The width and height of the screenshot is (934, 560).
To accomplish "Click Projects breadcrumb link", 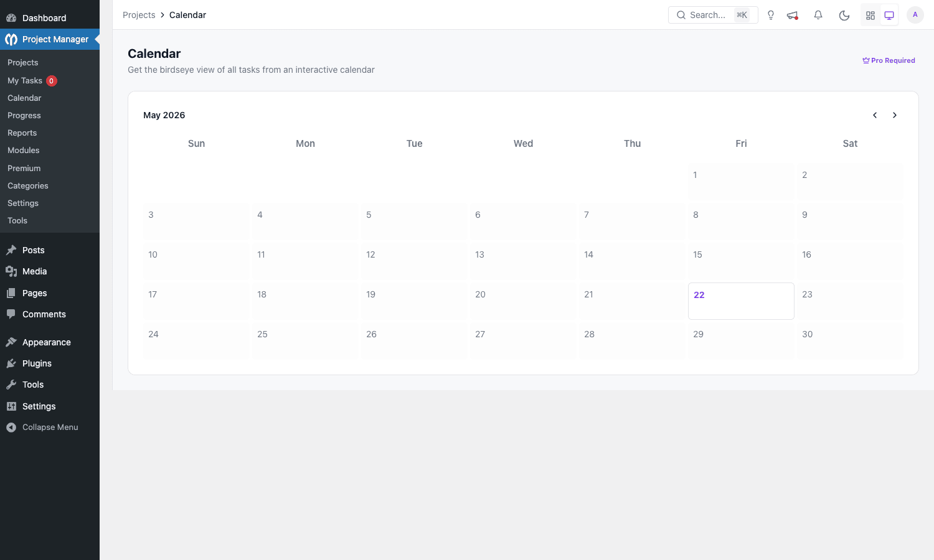I will (x=139, y=15).
